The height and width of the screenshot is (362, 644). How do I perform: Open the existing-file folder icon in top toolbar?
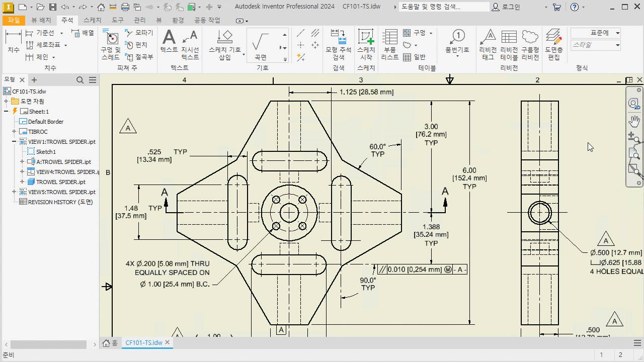coord(40,7)
